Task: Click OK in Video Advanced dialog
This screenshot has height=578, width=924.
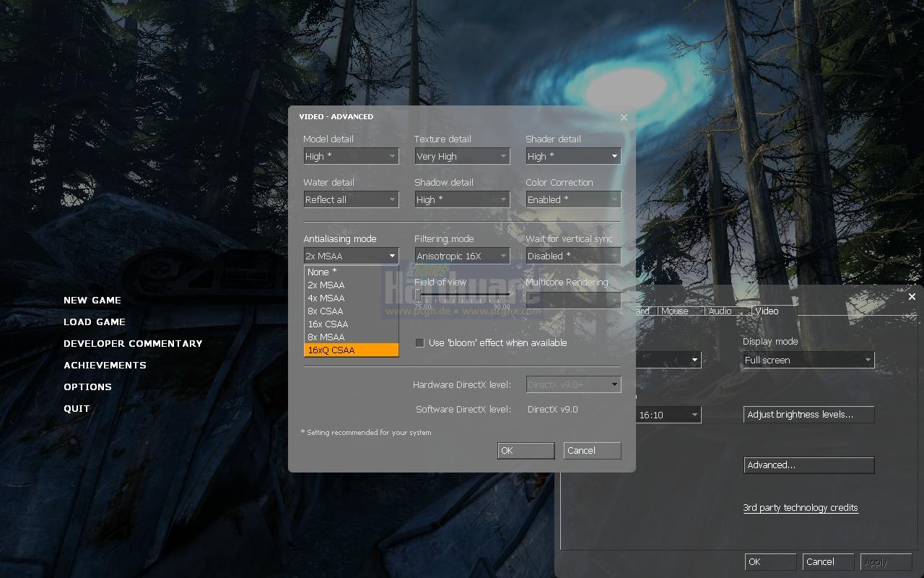Action: click(526, 451)
